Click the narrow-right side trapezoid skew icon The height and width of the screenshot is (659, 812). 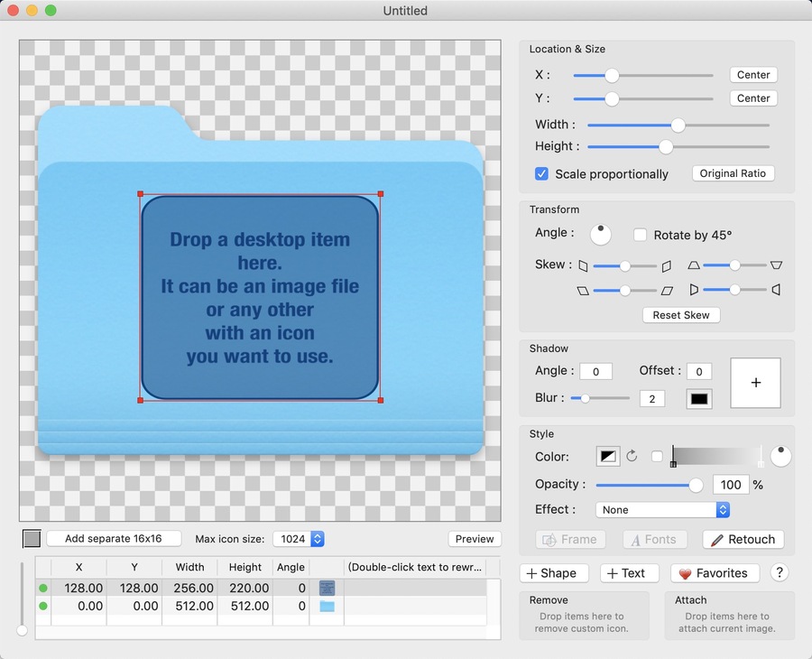(x=694, y=290)
